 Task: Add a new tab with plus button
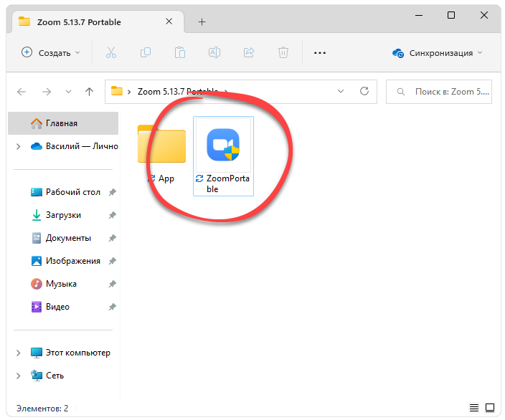(x=202, y=22)
